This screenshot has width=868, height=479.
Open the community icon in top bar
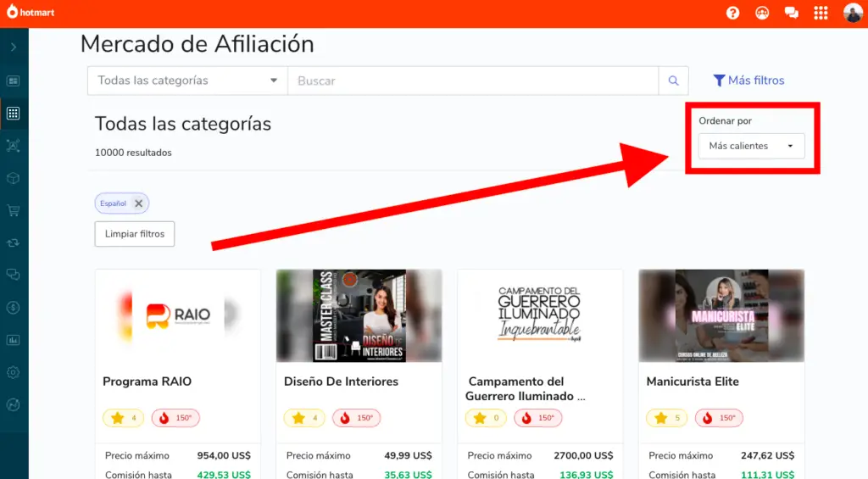(762, 13)
